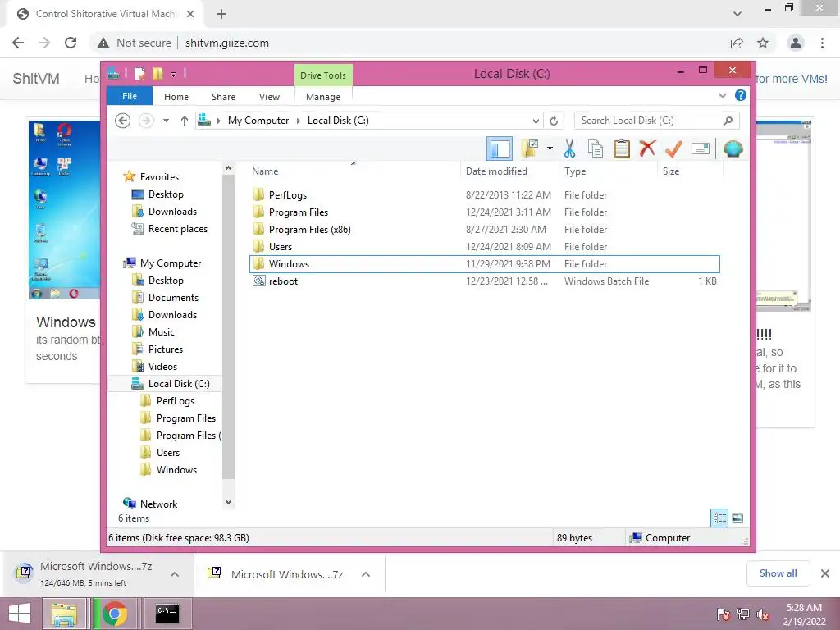Click the Paste clipboard icon

(x=622, y=148)
